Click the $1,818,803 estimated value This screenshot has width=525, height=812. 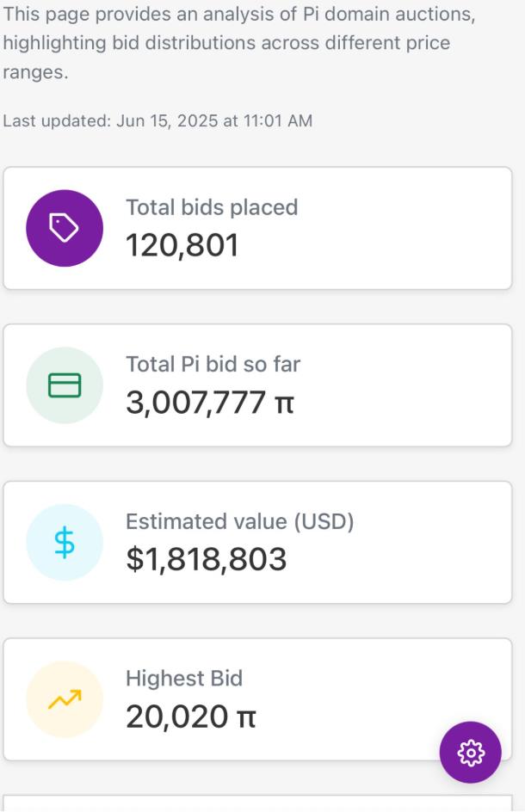[x=207, y=559]
